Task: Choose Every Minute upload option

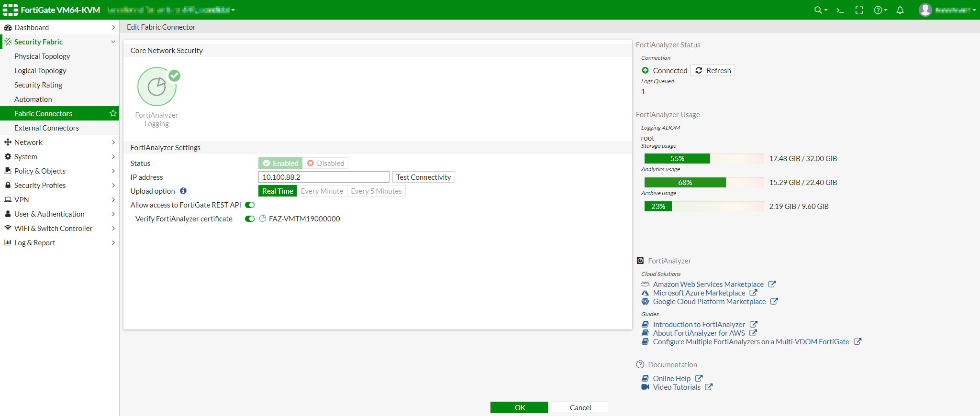Action: (x=322, y=191)
